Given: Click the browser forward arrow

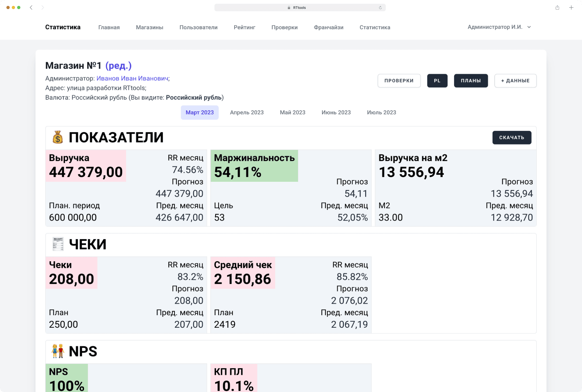Looking at the screenshot, I should click(x=43, y=7).
